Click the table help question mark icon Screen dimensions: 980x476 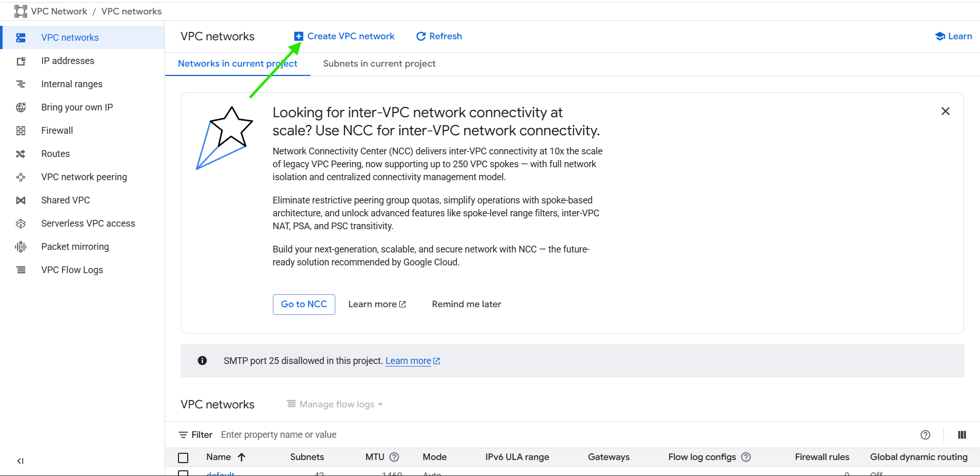[x=925, y=435]
